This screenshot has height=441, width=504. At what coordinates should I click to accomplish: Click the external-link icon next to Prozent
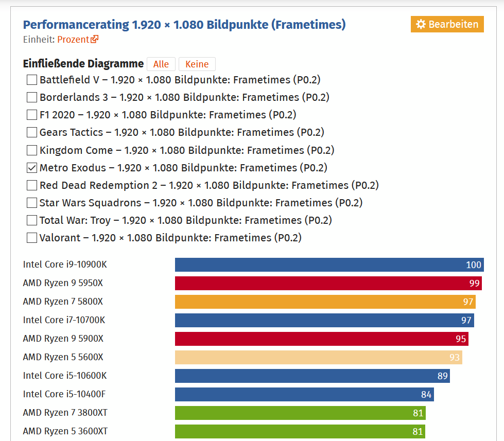[x=95, y=39]
